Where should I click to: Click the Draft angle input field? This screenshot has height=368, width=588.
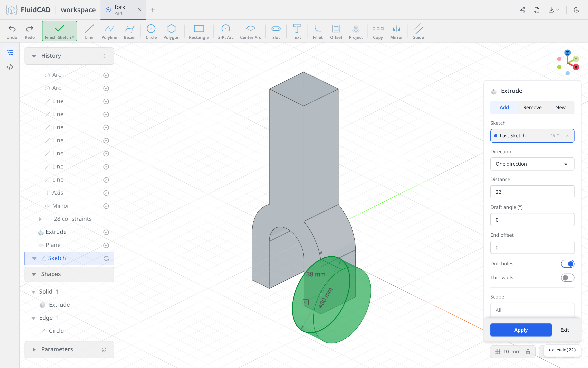[x=532, y=220]
